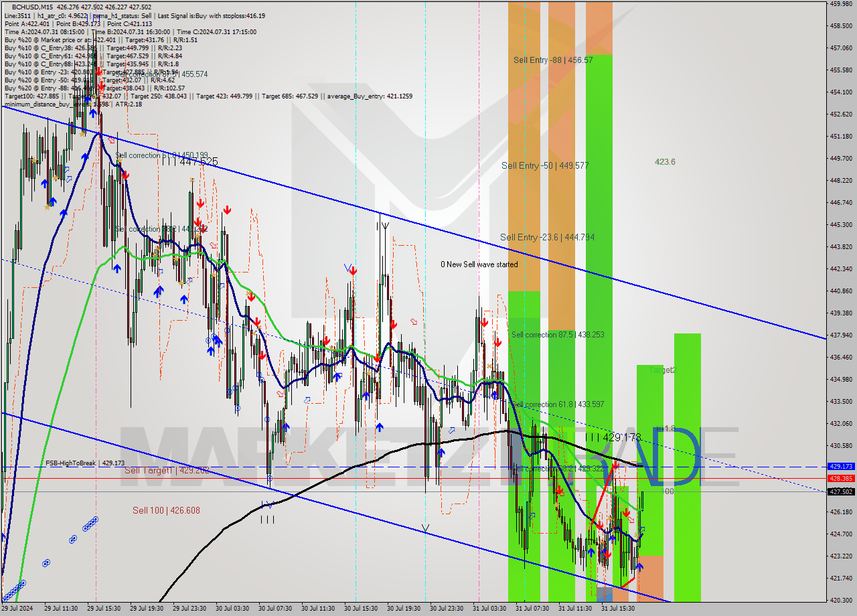
Task: Click the 'minimum_distance_buy_levels' ATR line
Action: 73,104
